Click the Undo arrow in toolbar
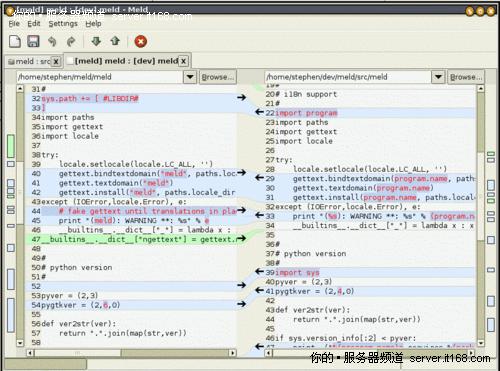Image resolution: width=500 pixels, height=371 pixels. tap(52, 41)
